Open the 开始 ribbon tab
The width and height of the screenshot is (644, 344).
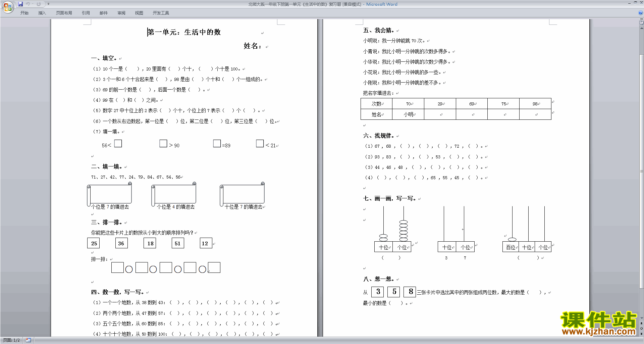pos(24,13)
